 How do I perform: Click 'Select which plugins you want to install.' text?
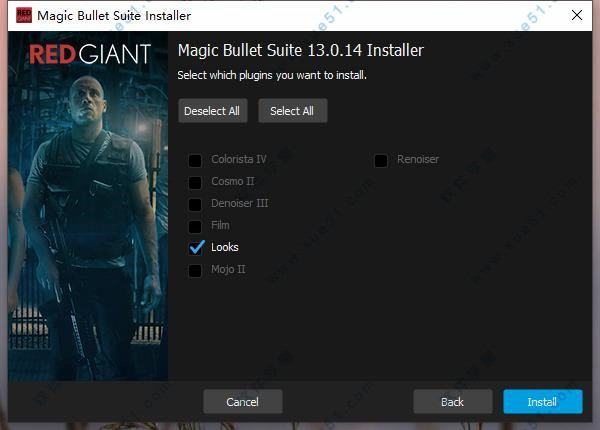pyautogui.click(x=272, y=75)
